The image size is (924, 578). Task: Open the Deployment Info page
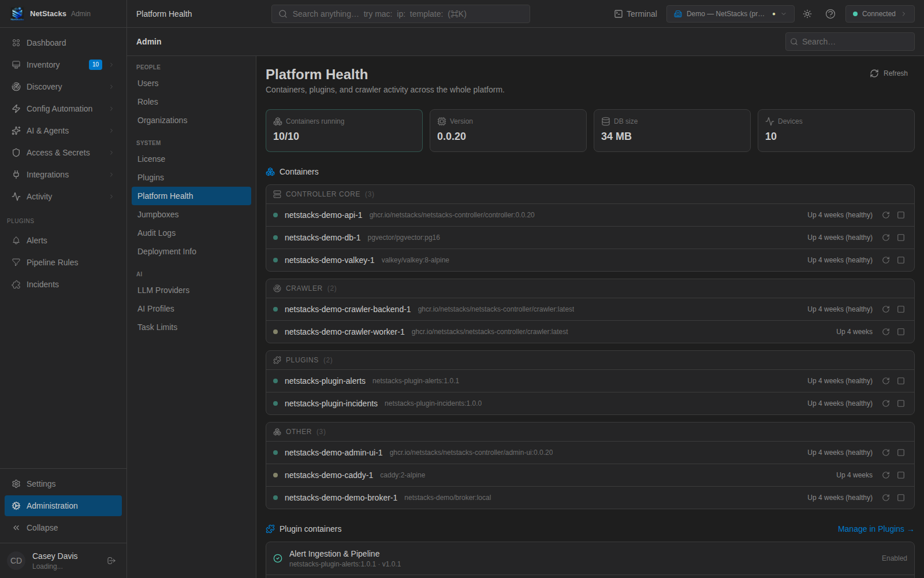click(x=191, y=251)
